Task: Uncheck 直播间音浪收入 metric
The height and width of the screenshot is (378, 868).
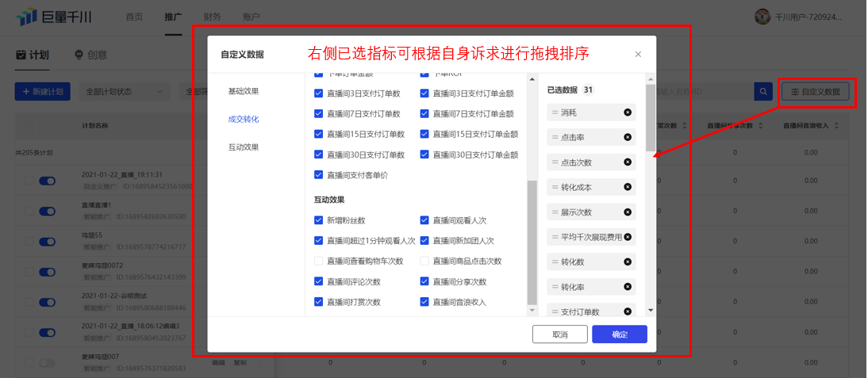Action: tap(424, 302)
